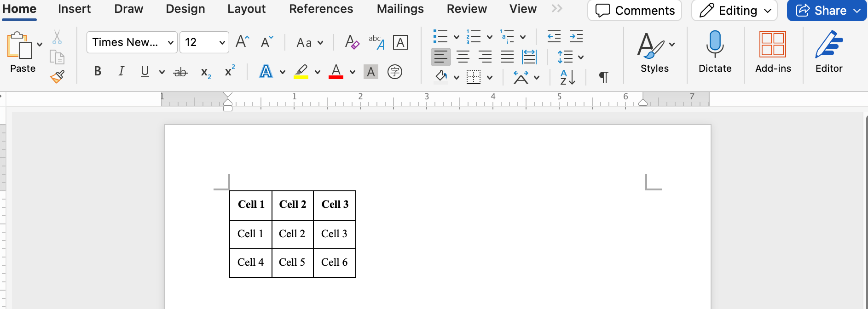Expand the Paste options arrow
Viewport: 868px width, 309px height.
pyautogui.click(x=40, y=45)
